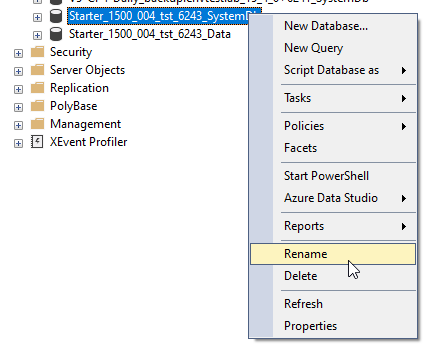
Task: Expand the Replication folder
Action: tap(18, 89)
